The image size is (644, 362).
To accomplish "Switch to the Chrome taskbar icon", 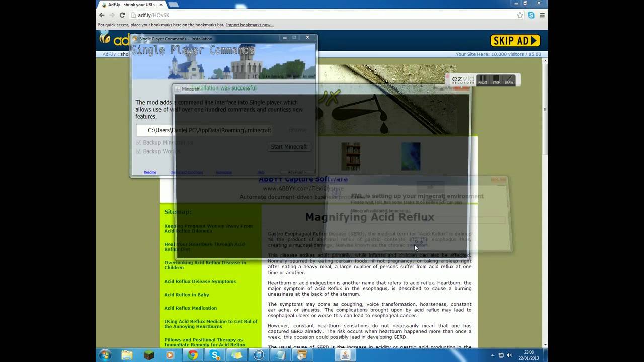I will (193, 355).
